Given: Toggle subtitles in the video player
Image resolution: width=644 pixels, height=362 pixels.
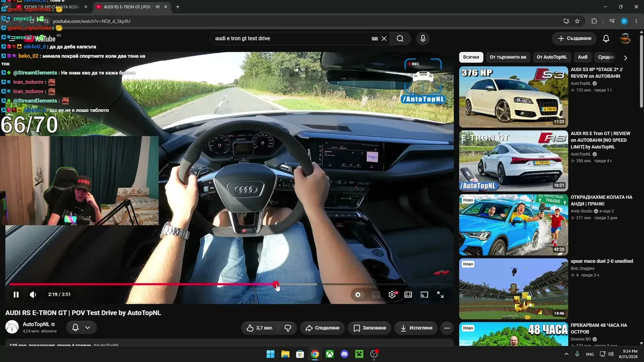Looking at the screenshot, I should (x=376, y=295).
